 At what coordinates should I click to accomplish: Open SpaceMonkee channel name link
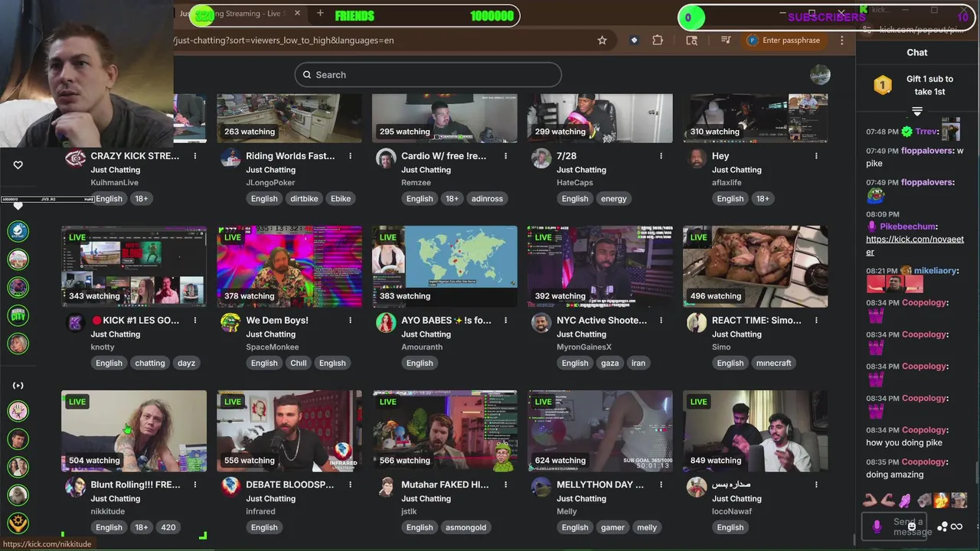[273, 347]
